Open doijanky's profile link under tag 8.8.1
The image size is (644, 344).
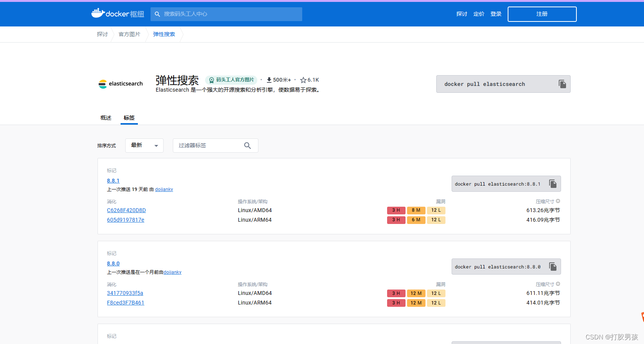(x=164, y=189)
